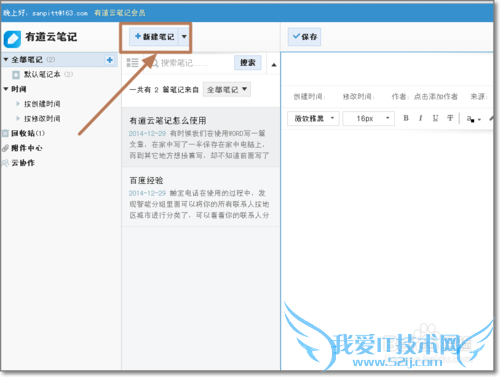The width and height of the screenshot is (500, 377).
Task: Click the 保存 save button
Action: click(x=304, y=37)
